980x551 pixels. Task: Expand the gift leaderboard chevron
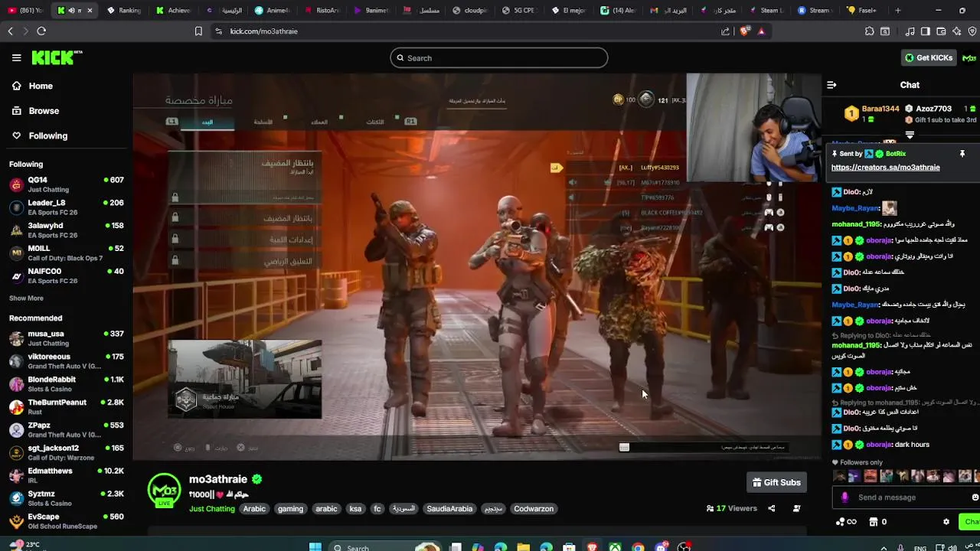(910, 135)
